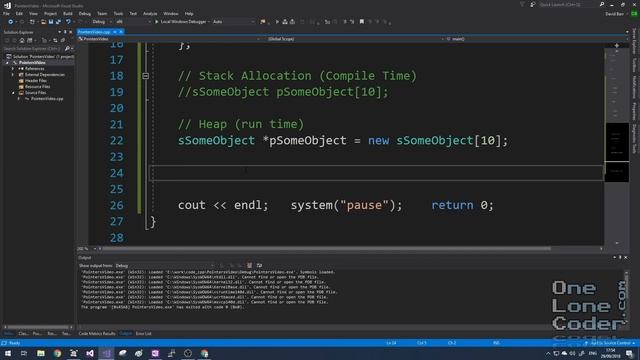This screenshot has height=360, width=640.
Task: Open the Build menu
Action: tap(68, 13)
